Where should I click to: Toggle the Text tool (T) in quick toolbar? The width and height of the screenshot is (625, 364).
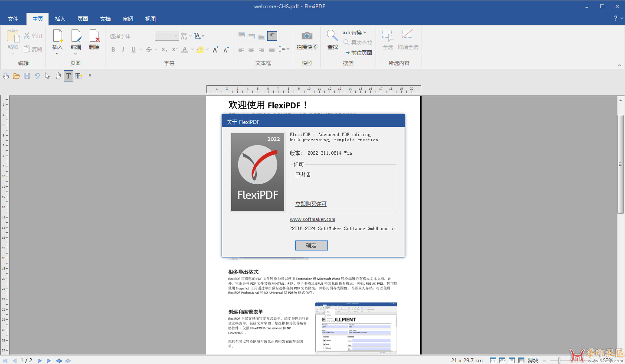click(x=69, y=76)
